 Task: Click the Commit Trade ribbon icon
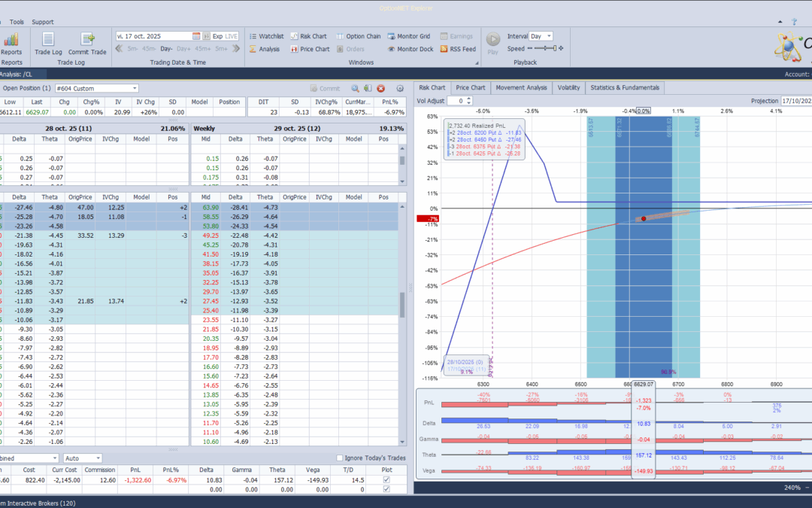click(x=87, y=44)
